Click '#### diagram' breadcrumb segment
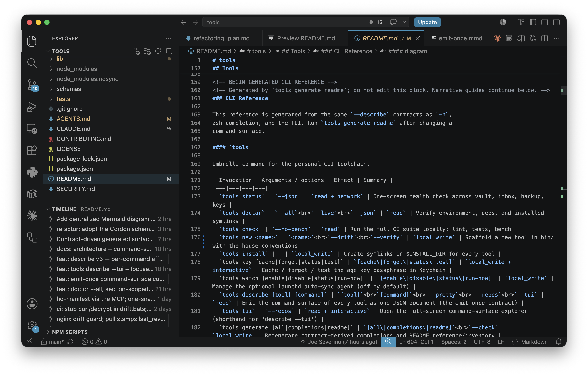This screenshot has height=375, width=588. coord(408,51)
